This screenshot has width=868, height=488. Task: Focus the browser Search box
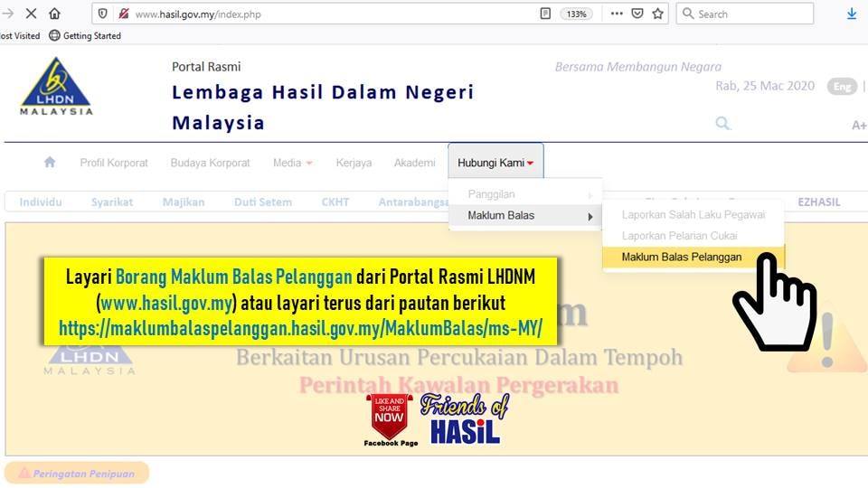pos(744,14)
